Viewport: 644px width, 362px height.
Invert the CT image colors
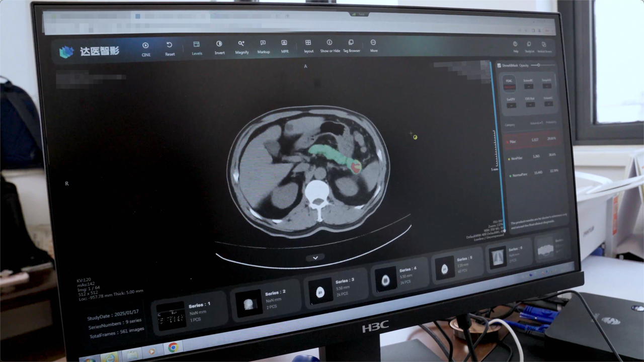219,48
